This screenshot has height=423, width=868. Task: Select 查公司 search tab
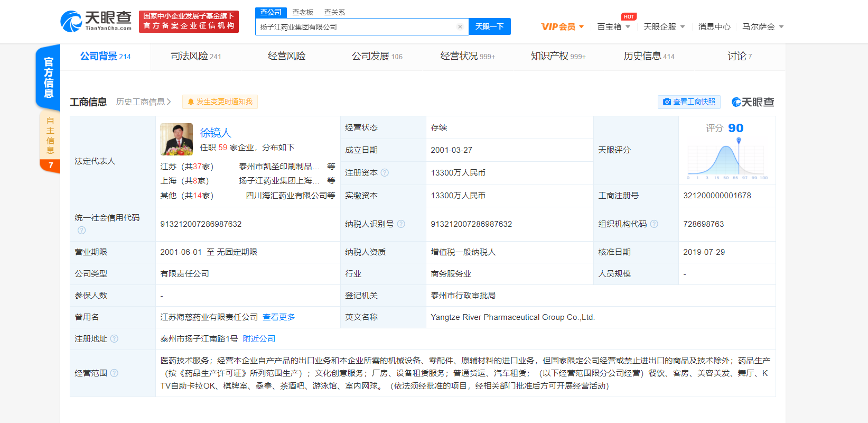click(x=271, y=12)
